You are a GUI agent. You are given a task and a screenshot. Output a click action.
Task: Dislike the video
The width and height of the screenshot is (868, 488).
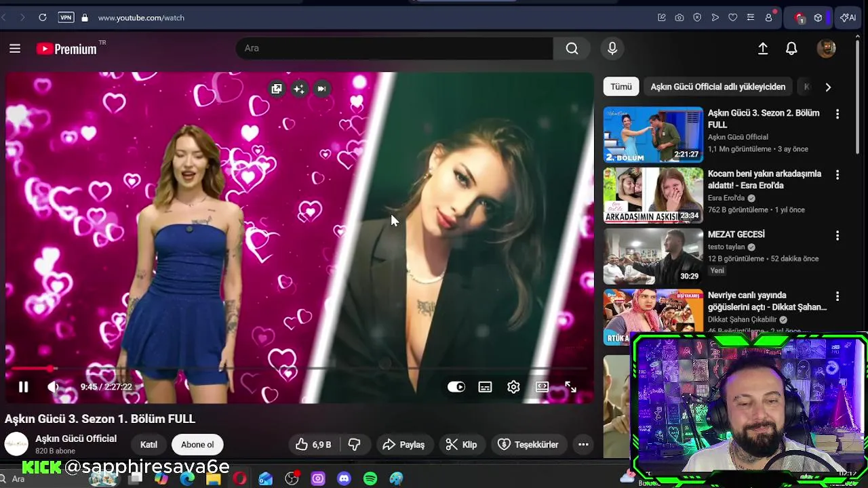pos(354,445)
